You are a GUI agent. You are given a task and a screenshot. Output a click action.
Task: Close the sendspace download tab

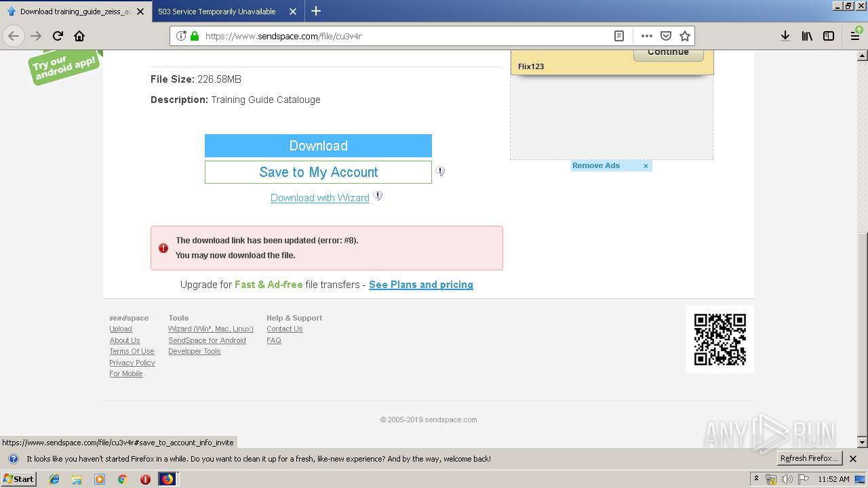click(140, 12)
